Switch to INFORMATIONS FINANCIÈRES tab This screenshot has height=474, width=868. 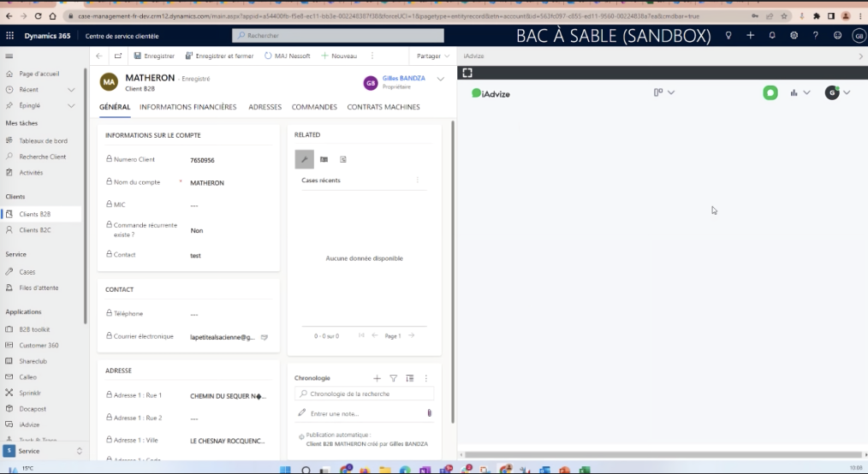pyautogui.click(x=187, y=107)
